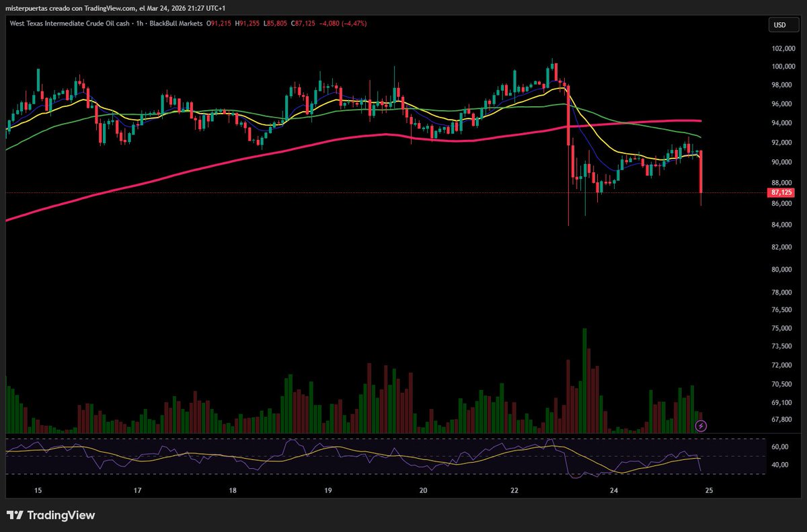Click date 19 on the time axis

[328, 491]
